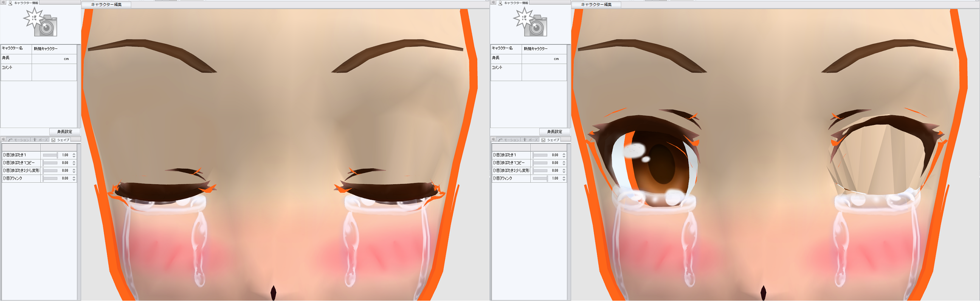This screenshot has width=980, height=301.
Task: Open panel menu beside モーション tab, left window
Action: pos(3,140)
